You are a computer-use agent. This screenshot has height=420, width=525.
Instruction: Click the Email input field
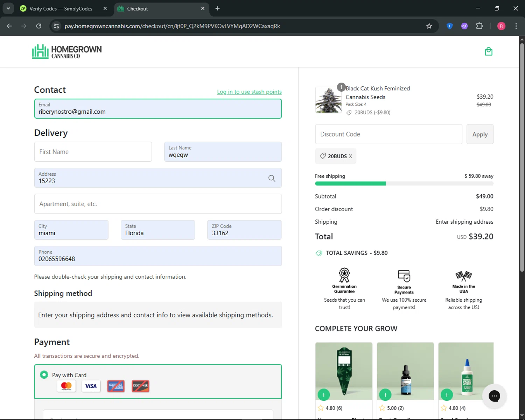pos(158,108)
